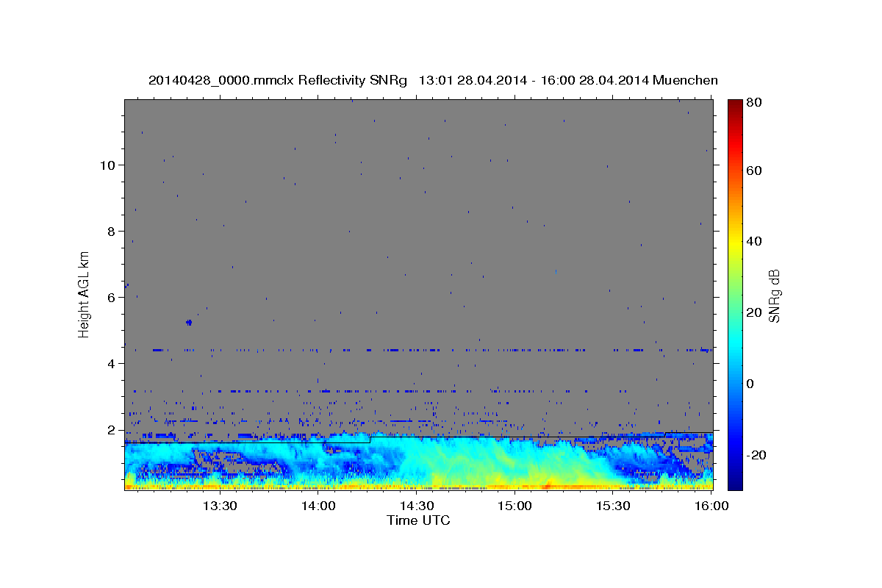
Task: Click the colorbar value -20
Action: pyautogui.click(x=757, y=455)
